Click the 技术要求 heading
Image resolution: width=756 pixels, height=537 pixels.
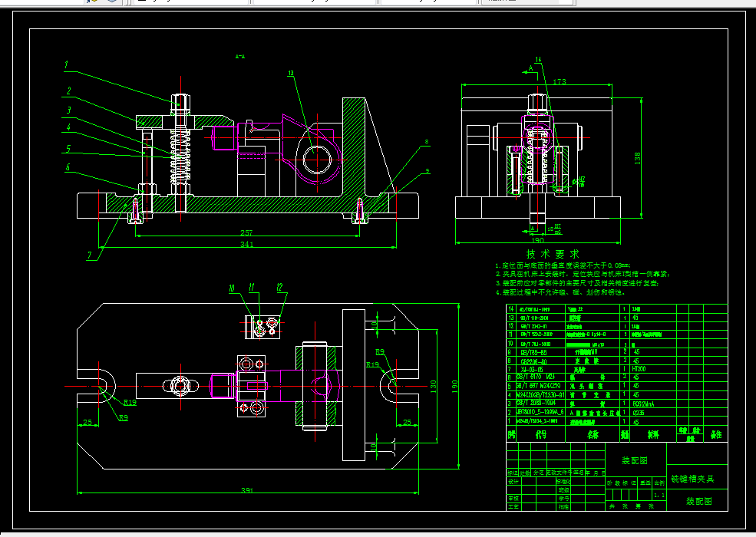tap(553, 254)
